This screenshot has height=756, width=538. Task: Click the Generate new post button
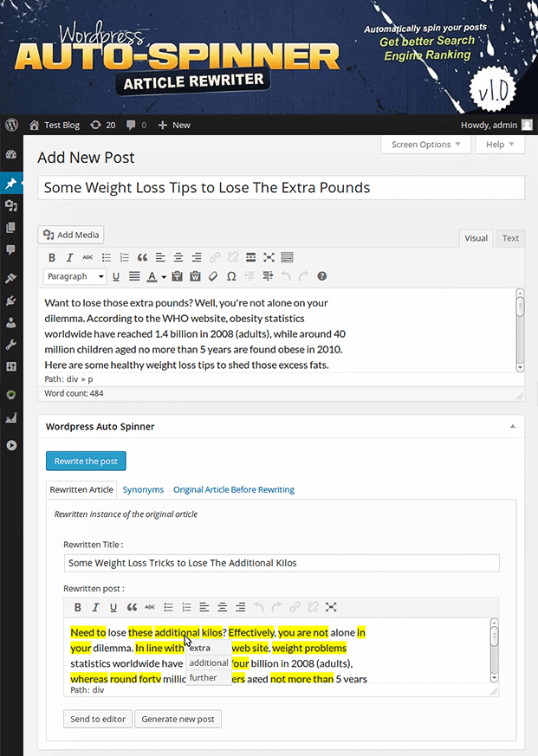click(178, 719)
